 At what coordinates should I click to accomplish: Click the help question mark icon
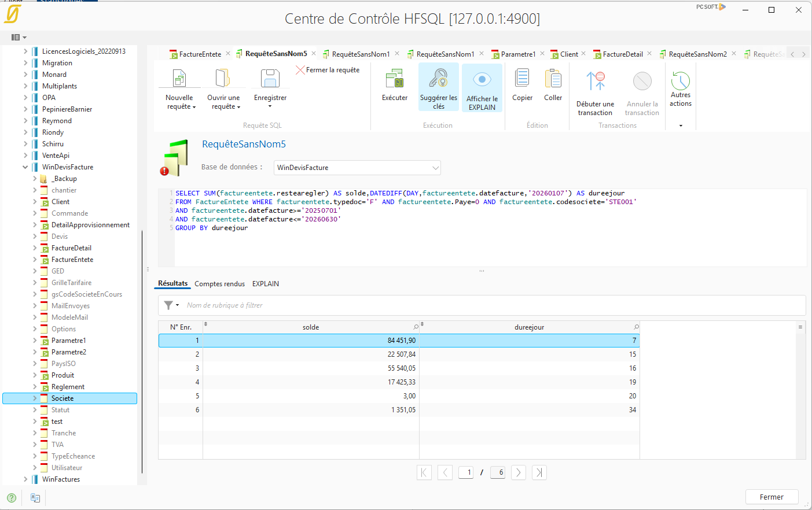click(12, 497)
